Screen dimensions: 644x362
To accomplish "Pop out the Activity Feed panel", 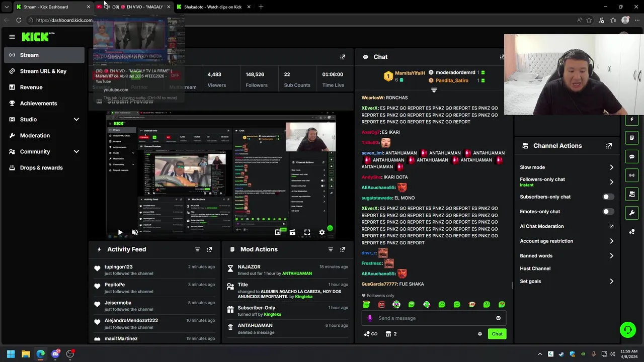I will [210, 249].
